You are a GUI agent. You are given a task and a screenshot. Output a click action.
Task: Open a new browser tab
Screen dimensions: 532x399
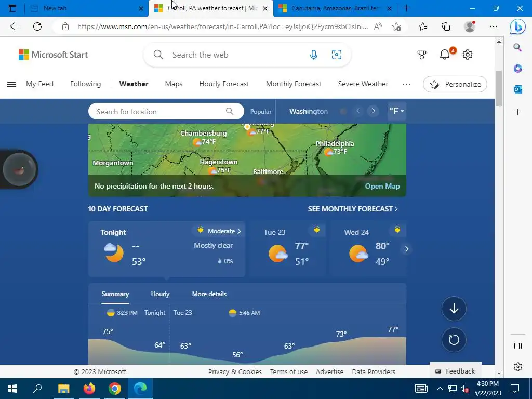[x=406, y=8]
